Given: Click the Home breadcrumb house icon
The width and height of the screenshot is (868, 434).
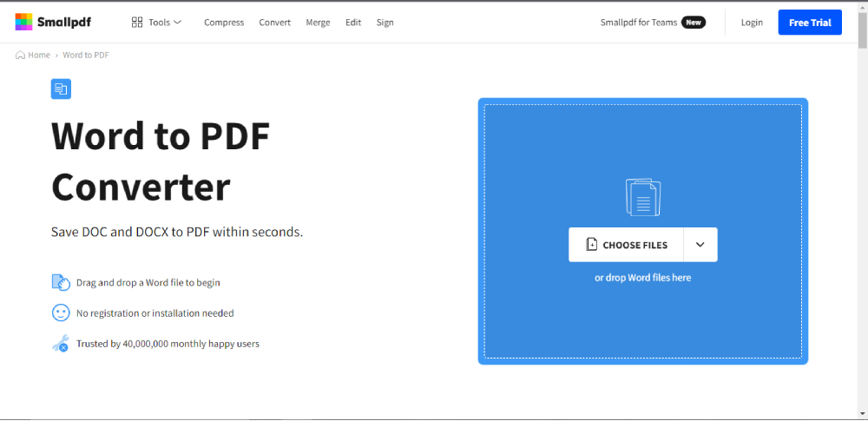Looking at the screenshot, I should pos(20,55).
